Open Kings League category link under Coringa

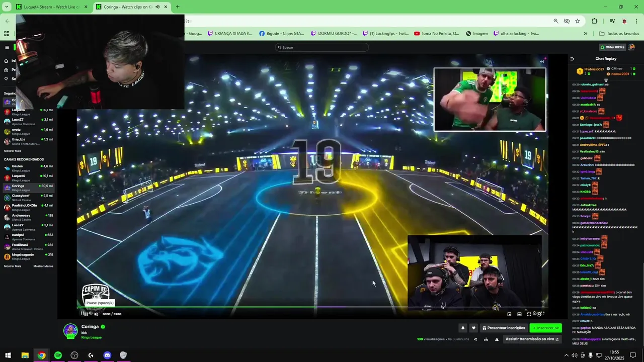point(92,337)
